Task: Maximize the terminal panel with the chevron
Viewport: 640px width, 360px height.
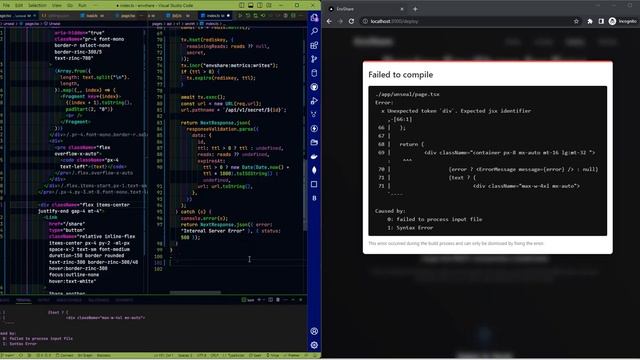Action: pyautogui.click(x=293, y=300)
